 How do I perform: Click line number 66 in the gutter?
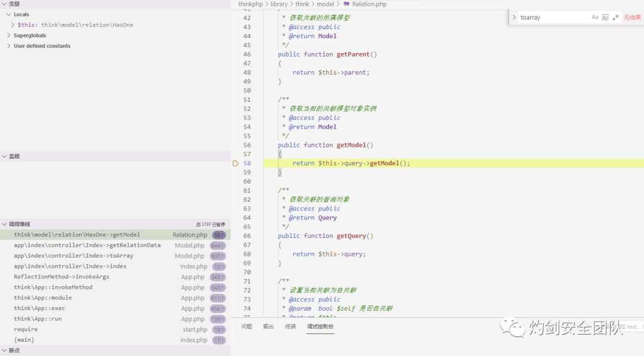pos(247,236)
